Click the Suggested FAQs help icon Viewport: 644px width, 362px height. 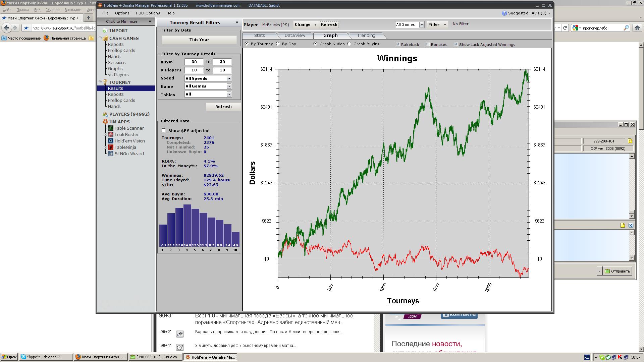tap(504, 13)
